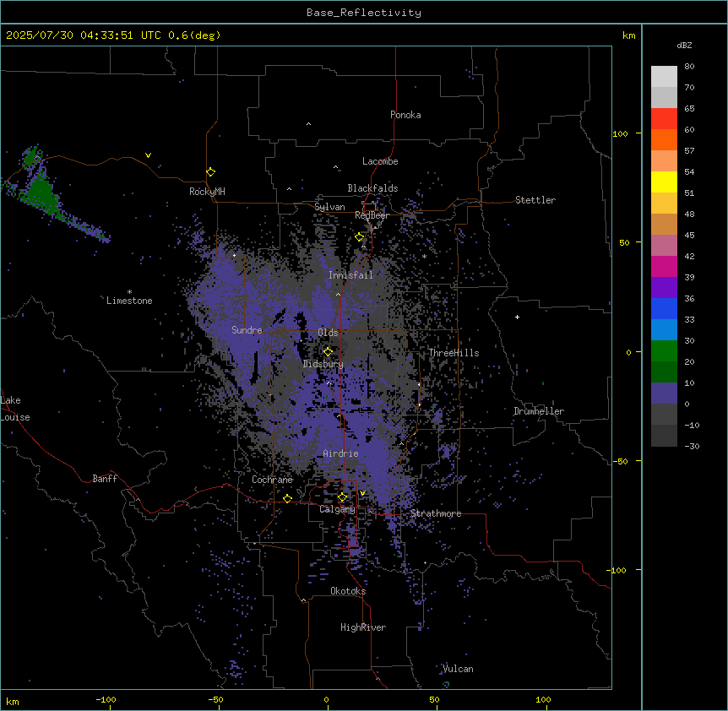Click the Base_Reflectivity title
728x711 pixels.
pos(364,13)
